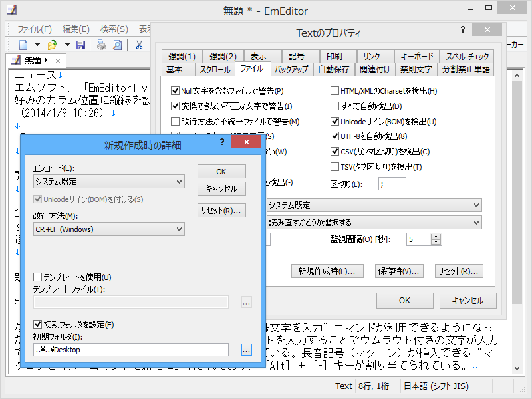
Task: Save the document via the floppy disk icon
Action: [80, 44]
